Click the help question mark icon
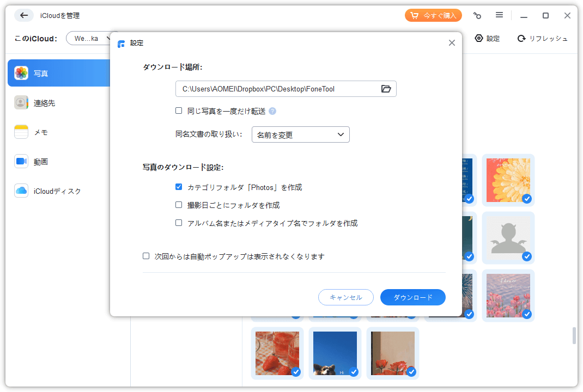 tap(272, 111)
